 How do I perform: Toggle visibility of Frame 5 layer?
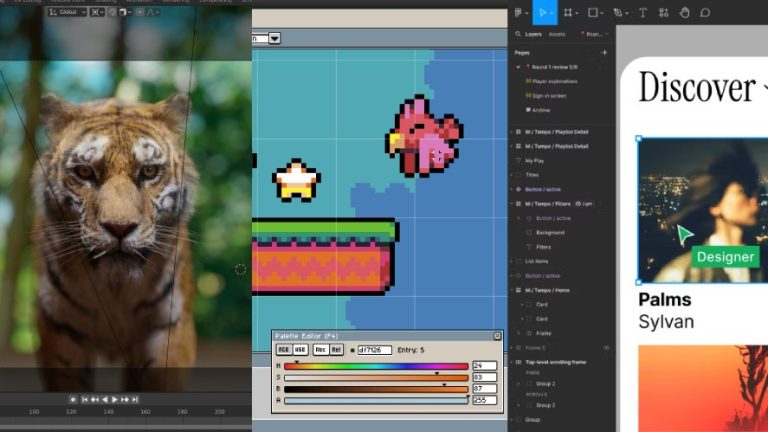[606, 348]
